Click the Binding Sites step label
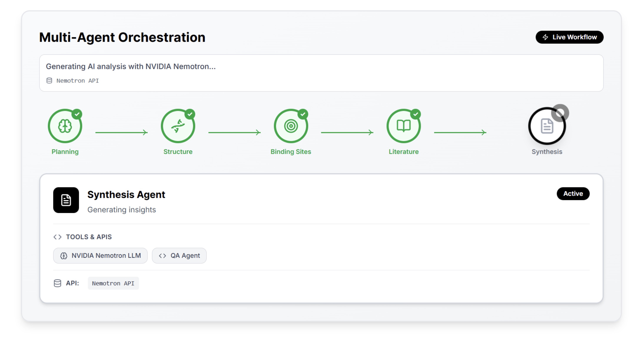 coord(291,152)
